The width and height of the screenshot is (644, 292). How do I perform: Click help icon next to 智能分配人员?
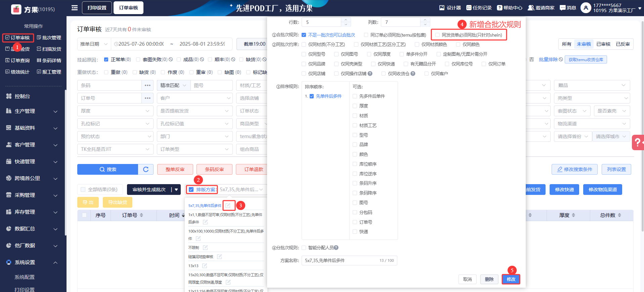tap(336, 248)
